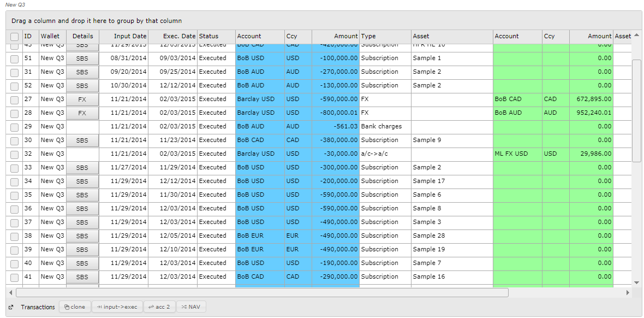
Task: Click the exec date 12/10/2014 cell
Action: coord(173,249)
